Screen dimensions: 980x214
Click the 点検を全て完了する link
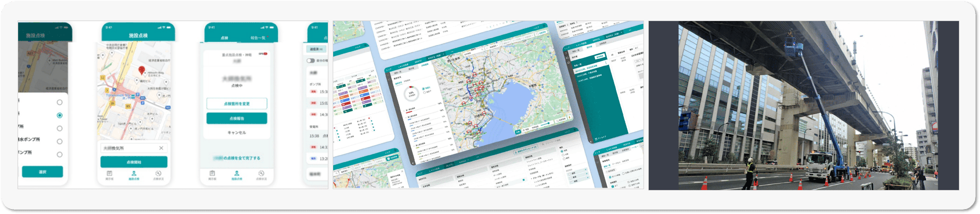point(237,158)
